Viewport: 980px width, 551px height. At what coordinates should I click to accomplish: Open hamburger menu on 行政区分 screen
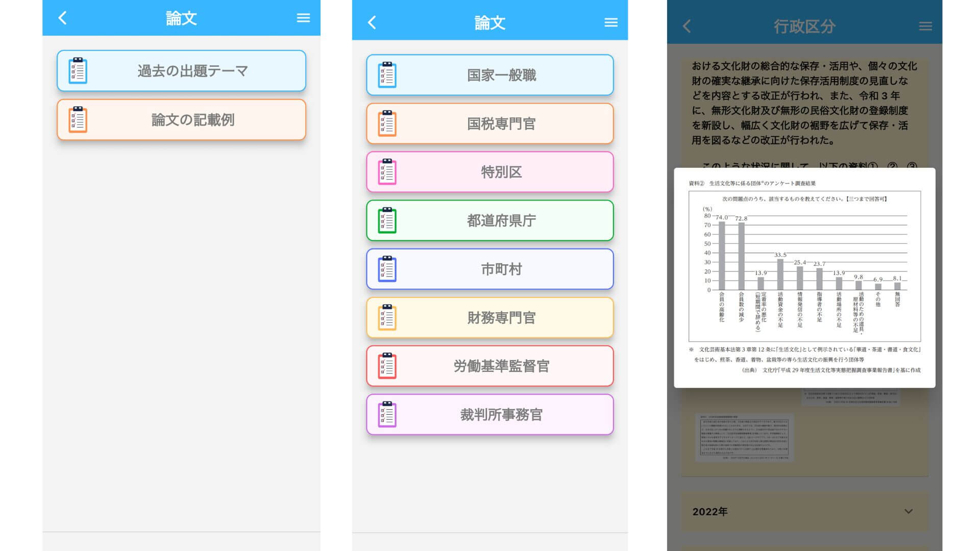[925, 27]
